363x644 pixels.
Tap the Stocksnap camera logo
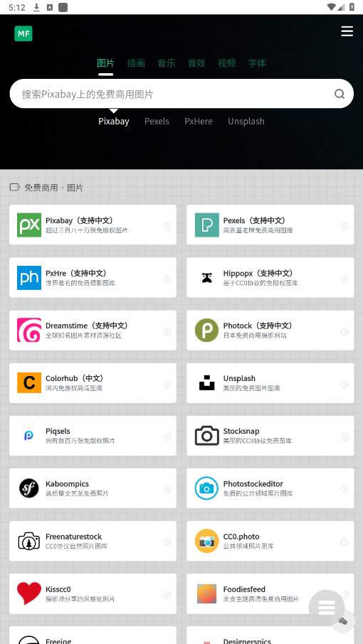click(207, 436)
